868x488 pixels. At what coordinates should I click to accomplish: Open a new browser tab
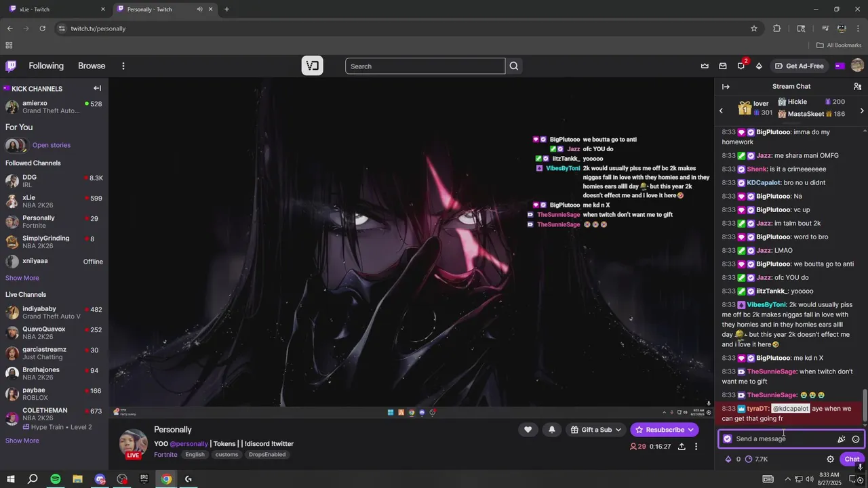226,9
